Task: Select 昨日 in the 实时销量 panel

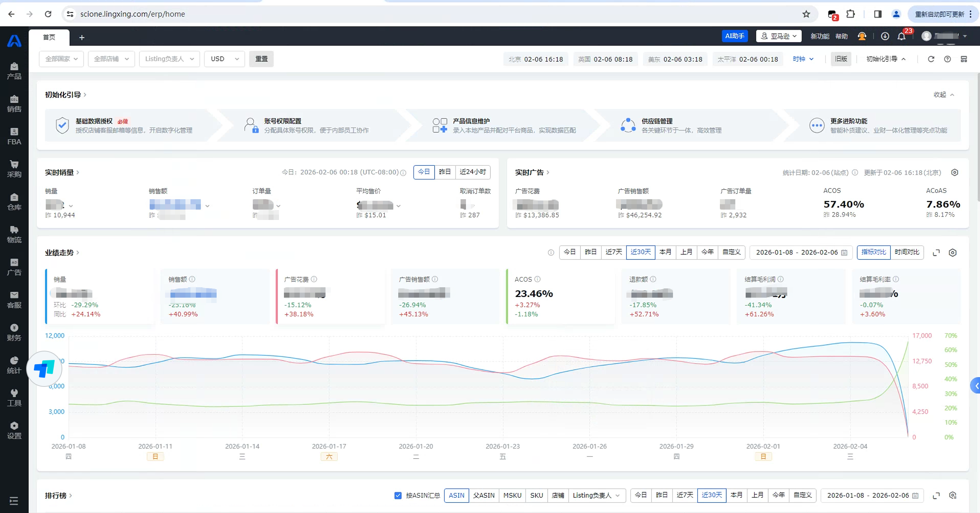Action: click(x=444, y=172)
